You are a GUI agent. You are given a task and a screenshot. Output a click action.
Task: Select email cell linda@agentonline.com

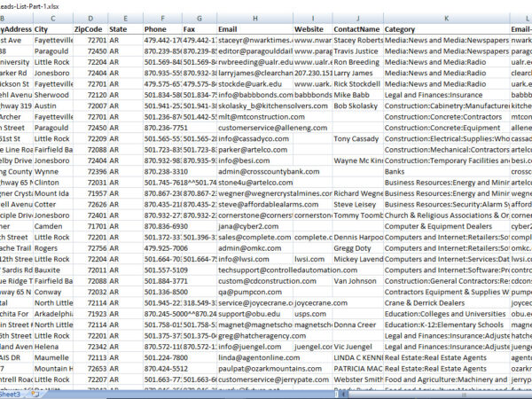255,357
